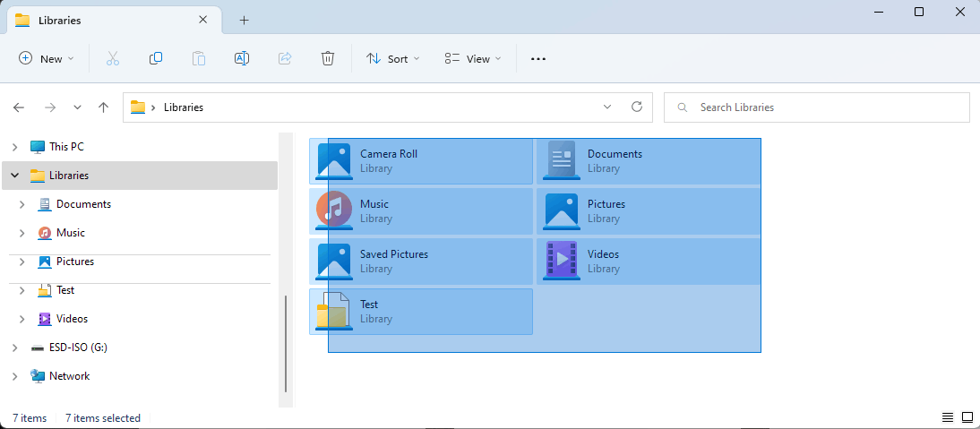The height and width of the screenshot is (429, 980).
Task: Expand the Music tree node
Action: pos(21,233)
